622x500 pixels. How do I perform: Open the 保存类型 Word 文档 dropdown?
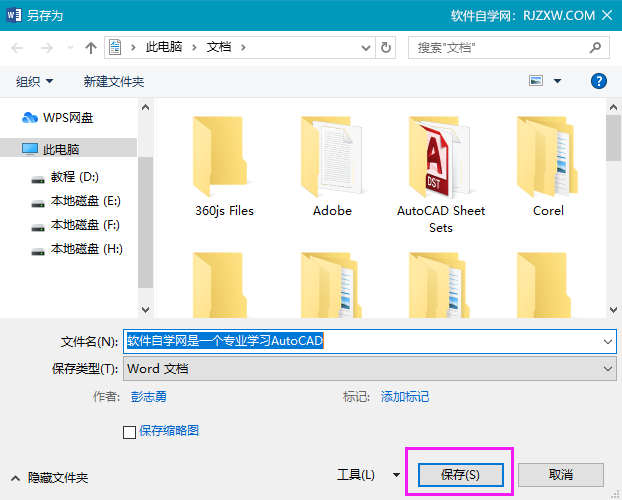coord(370,369)
